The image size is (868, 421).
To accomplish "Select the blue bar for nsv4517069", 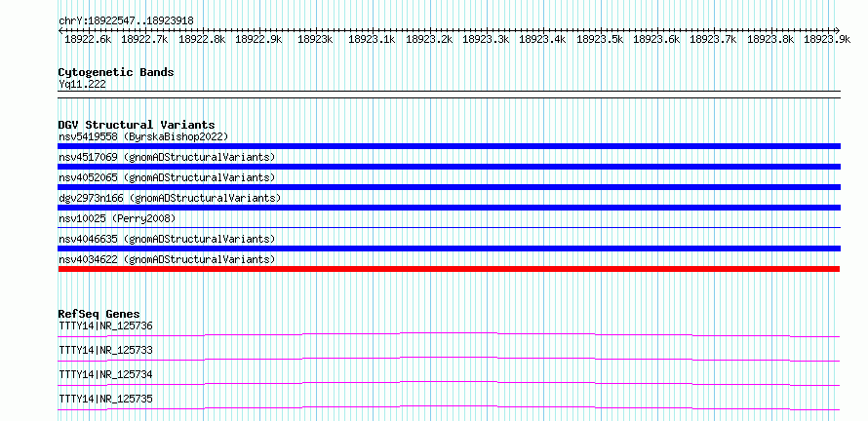I will [x=449, y=167].
